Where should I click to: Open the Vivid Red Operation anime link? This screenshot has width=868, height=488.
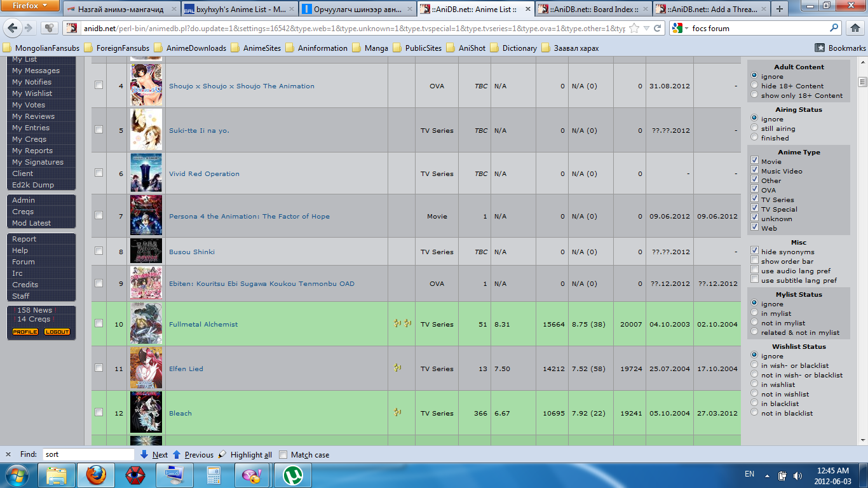click(x=204, y=173)
